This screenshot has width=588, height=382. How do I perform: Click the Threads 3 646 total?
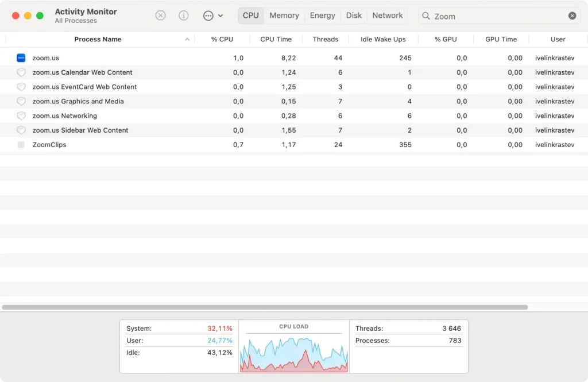tap(451, 329)
